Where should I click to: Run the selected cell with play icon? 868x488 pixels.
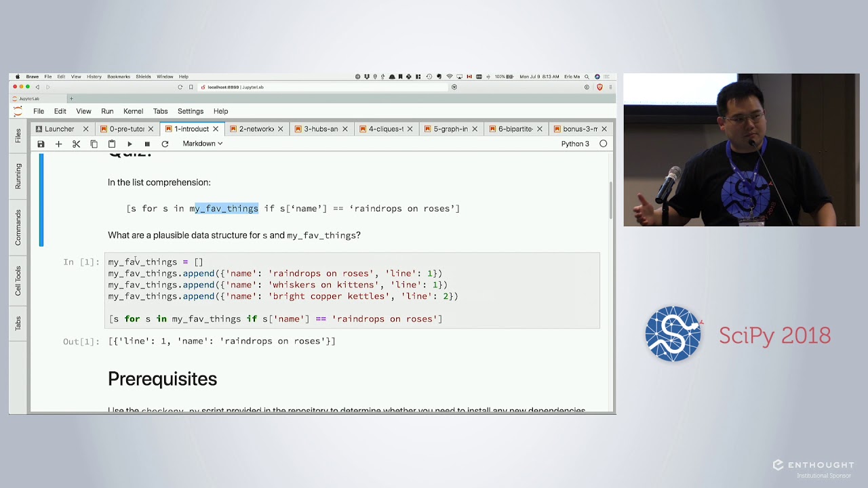coord(130,144)
